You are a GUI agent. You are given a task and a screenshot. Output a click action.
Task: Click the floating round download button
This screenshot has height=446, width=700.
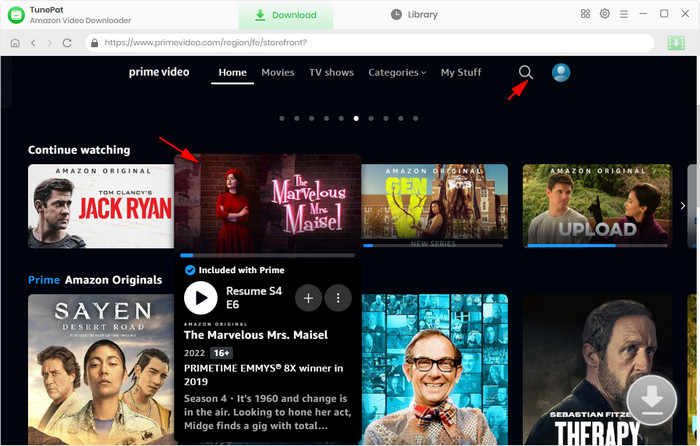pyautogui.click(x=651, y=400)
